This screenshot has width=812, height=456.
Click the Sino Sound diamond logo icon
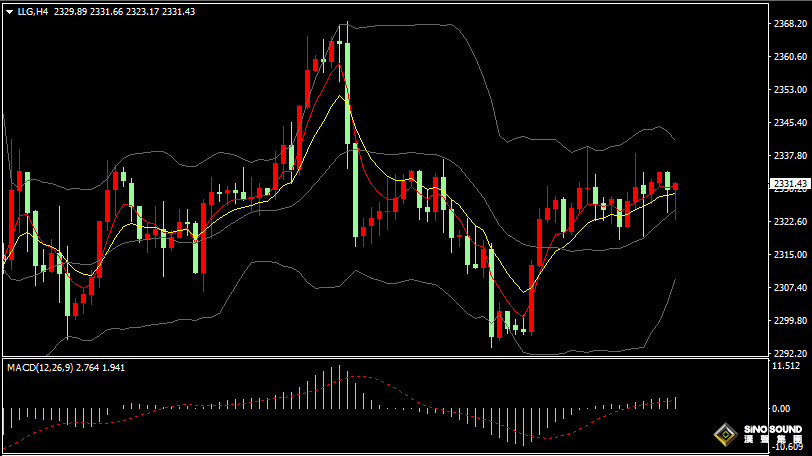point(724,436)
